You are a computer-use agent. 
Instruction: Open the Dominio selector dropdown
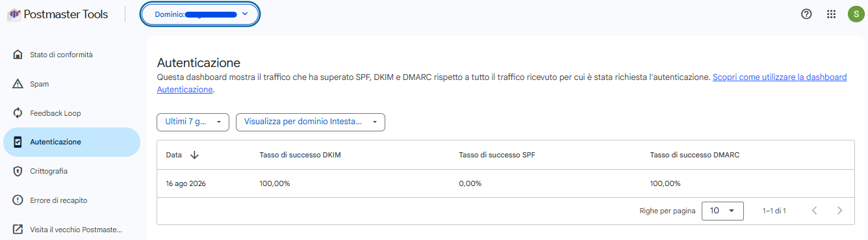pos(200,14)
